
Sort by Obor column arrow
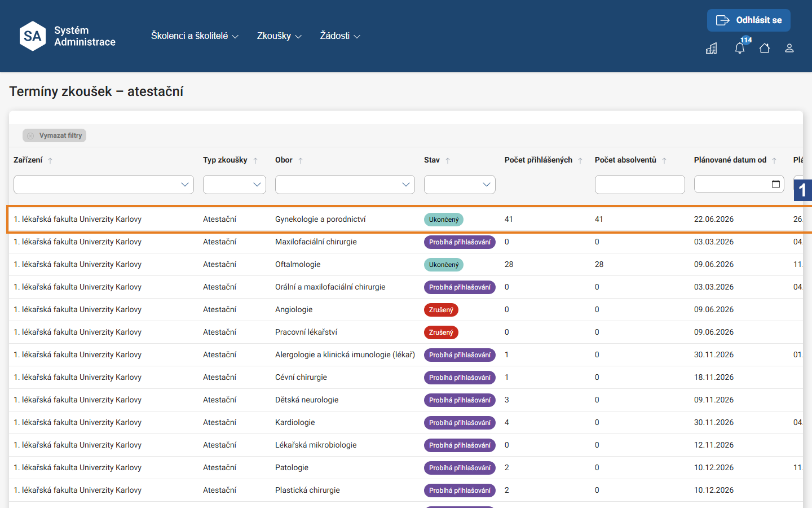click(x=301, y=160)
